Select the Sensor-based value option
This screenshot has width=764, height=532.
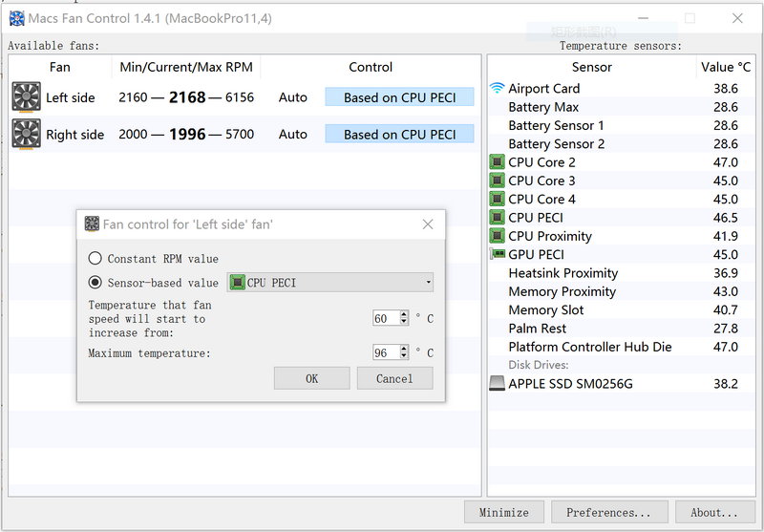(x=95, y=283)
